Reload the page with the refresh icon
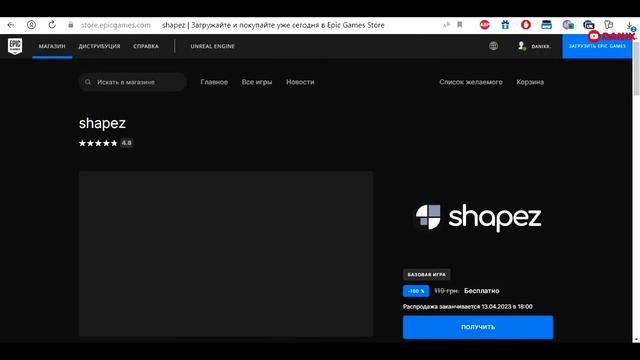Screen dimensions: 640x360 click(x=52, y=25)
